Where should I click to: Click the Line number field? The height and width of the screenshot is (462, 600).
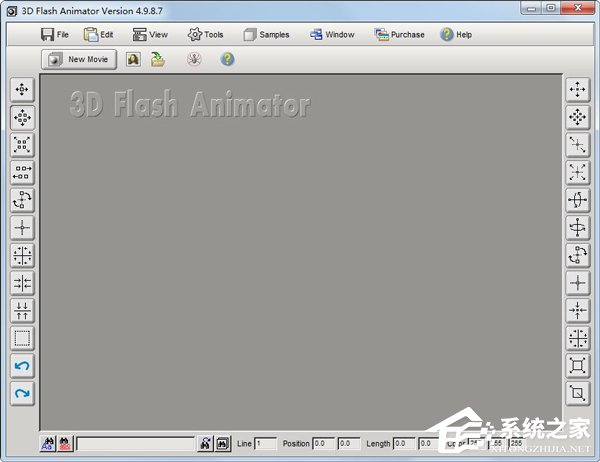[265, 444]
